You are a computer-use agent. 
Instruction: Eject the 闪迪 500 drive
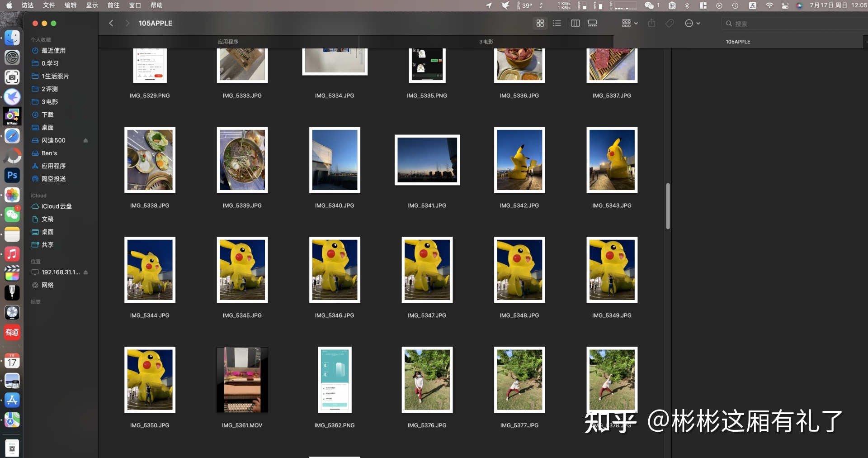85,140
